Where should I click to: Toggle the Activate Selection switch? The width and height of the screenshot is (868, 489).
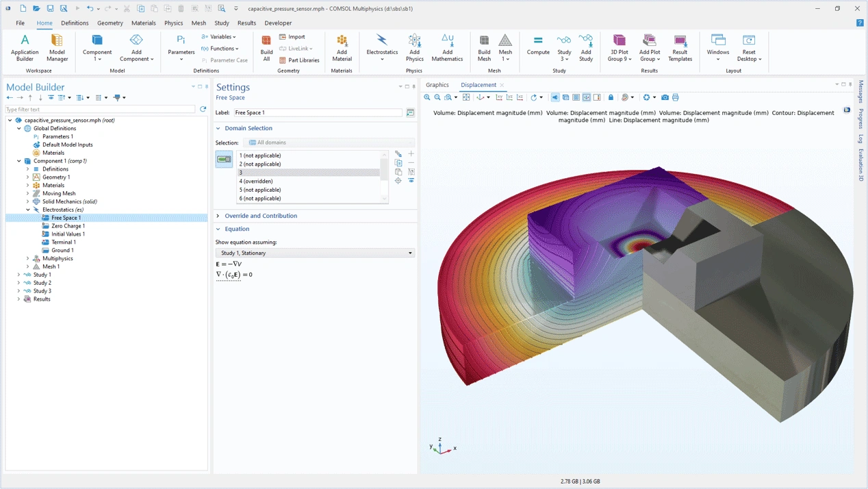[224, 160]
